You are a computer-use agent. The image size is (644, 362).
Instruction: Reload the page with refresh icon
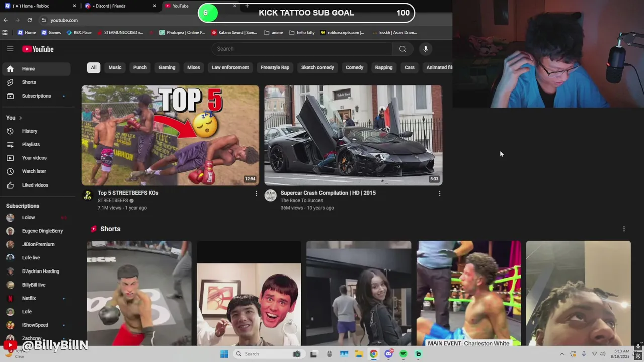coord(30,20)
